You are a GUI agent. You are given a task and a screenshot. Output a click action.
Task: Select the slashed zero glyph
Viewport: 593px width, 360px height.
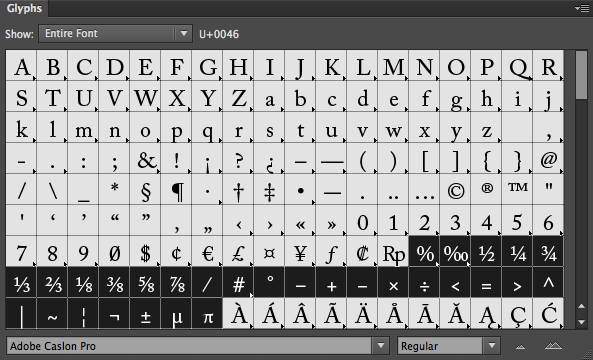click(x=115, y=251)
